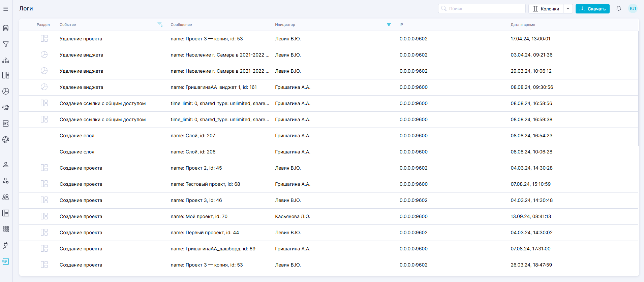Open the funnel filter icon in sidebar

tap(6, 44)
